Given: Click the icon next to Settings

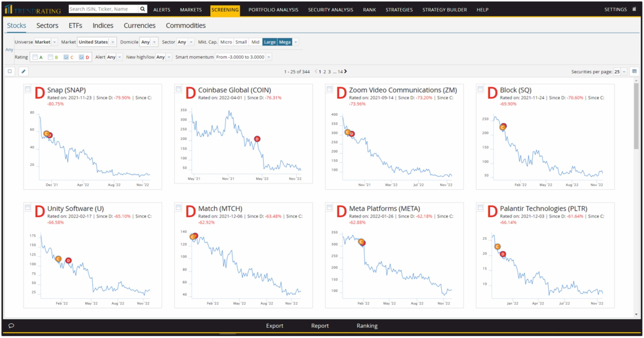Looking at the screenshot, I should [x=634, y=9].
